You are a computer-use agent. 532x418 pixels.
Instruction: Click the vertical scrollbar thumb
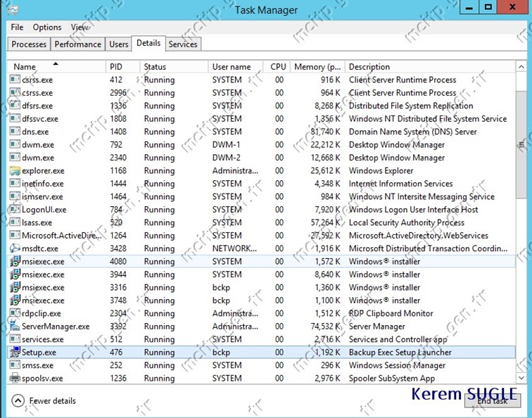tap(521, 144)
